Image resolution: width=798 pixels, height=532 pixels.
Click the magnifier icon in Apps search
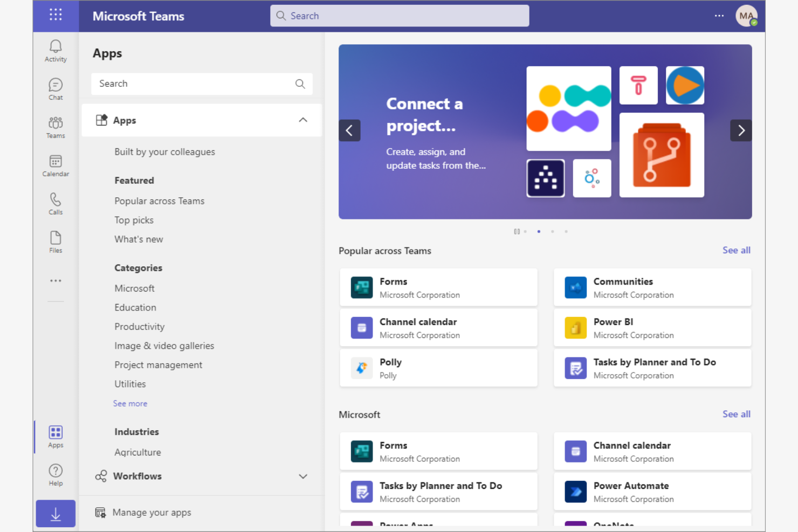(x=300, y=84)
